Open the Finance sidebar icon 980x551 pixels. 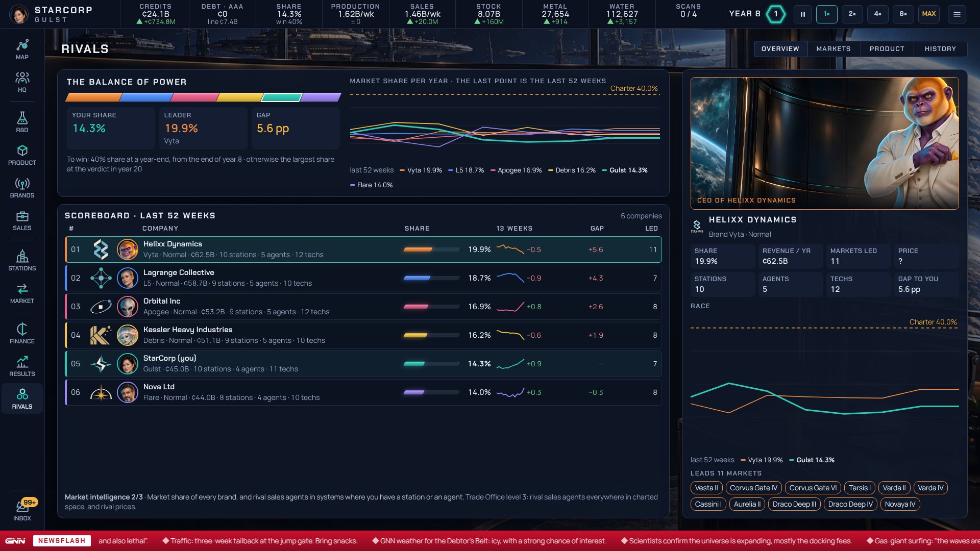point(22,334)
